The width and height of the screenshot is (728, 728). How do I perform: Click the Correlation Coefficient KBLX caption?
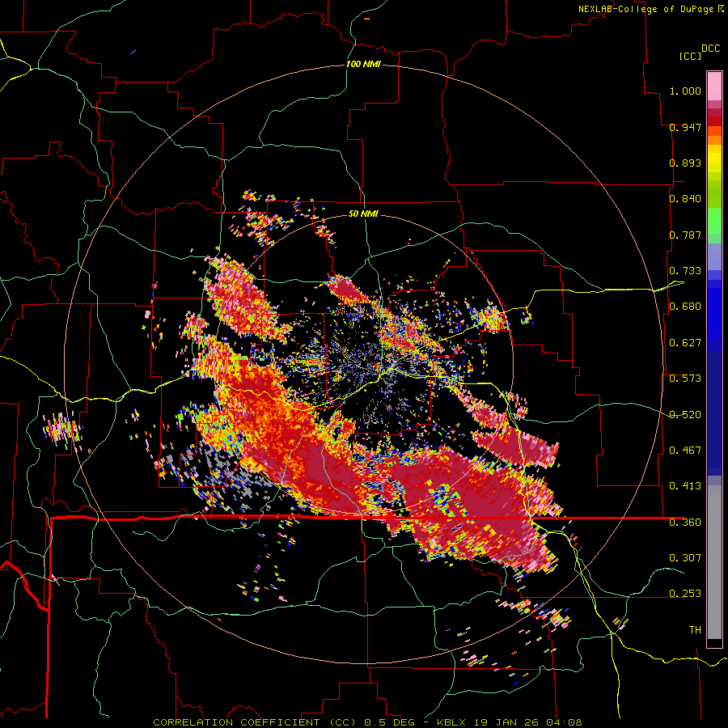pyautogui.click(x=367, y=722)
